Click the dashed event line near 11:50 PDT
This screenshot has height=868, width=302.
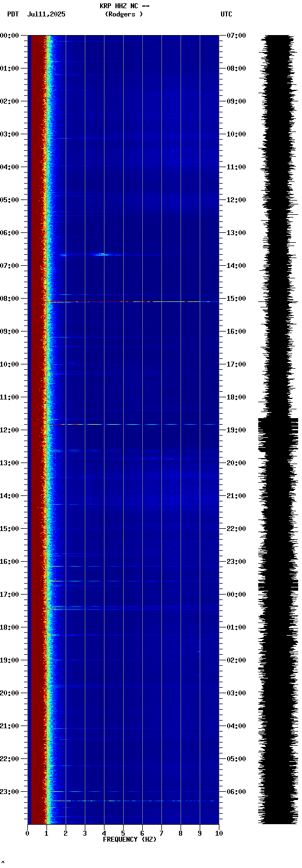point(132,424)
